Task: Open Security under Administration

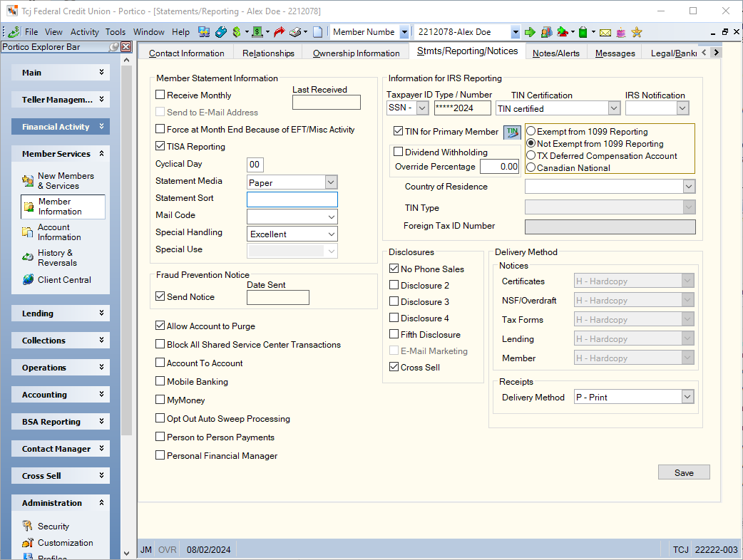Action: [53, 526]
